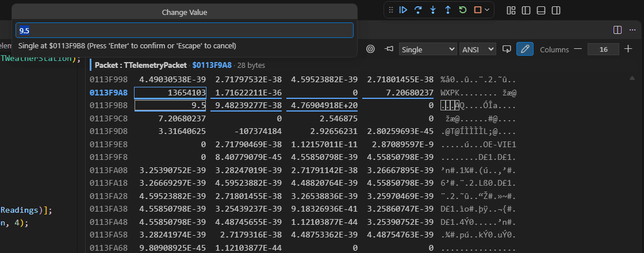Click the $0113F9A8 packet address link
The width and height of the screenshot is (644, 253).
point(212,65)
